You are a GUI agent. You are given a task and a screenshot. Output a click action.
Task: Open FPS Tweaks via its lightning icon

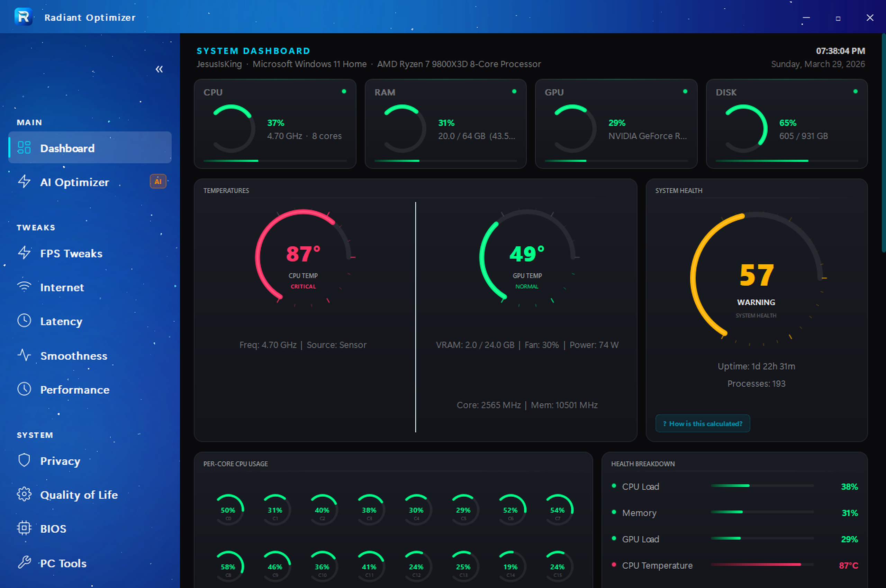24,253
